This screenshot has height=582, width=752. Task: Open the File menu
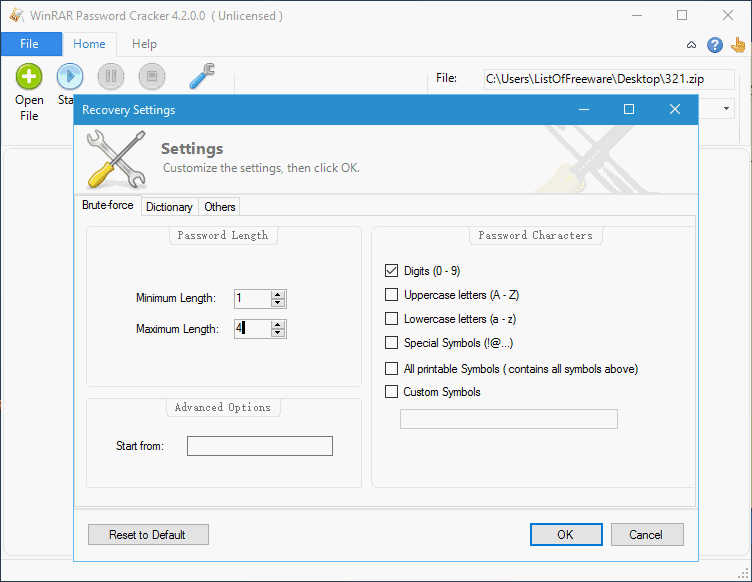[30, 44]
